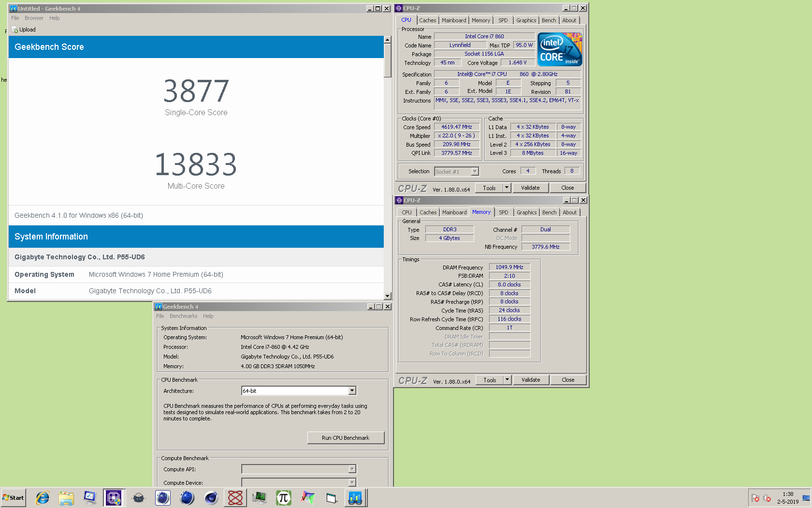Open Internet Explorer from the taskbar

[43, 497]
